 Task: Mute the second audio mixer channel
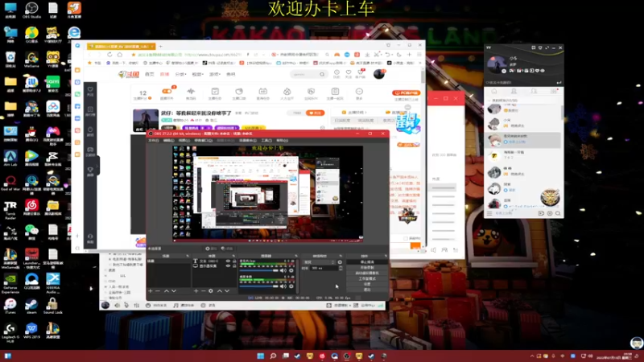(283, 286)
